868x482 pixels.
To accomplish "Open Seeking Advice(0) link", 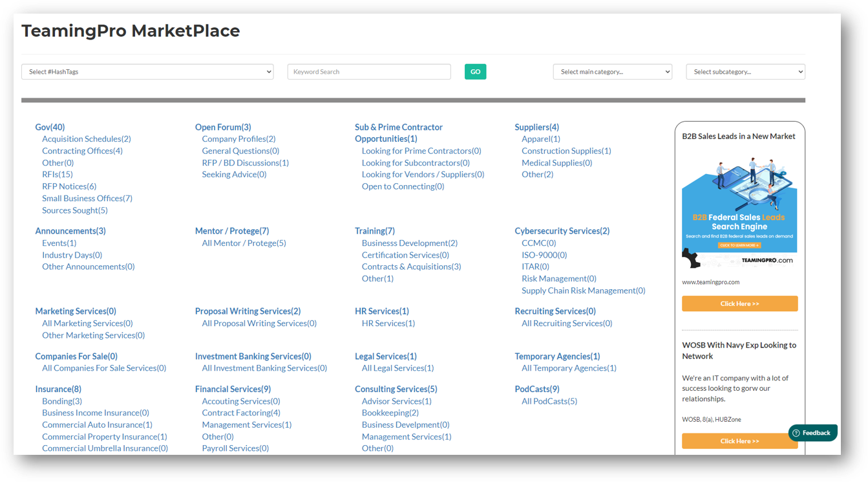I will point(234,175).
